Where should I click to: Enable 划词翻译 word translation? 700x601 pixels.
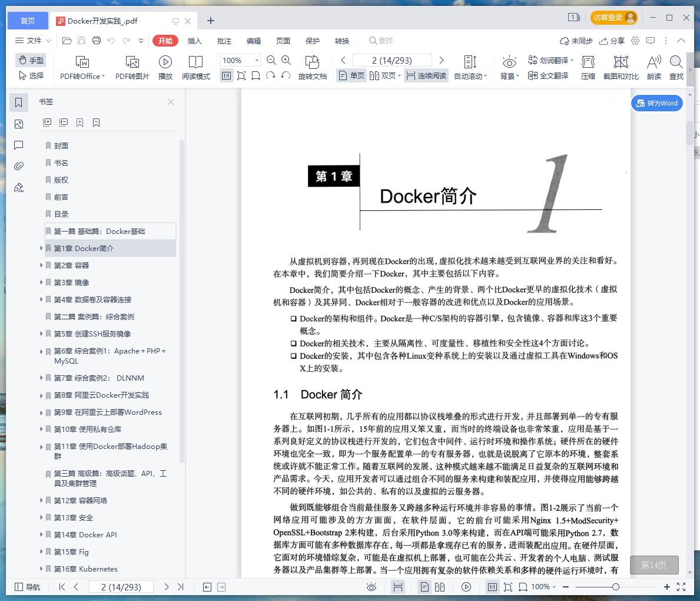coord(550,60)
